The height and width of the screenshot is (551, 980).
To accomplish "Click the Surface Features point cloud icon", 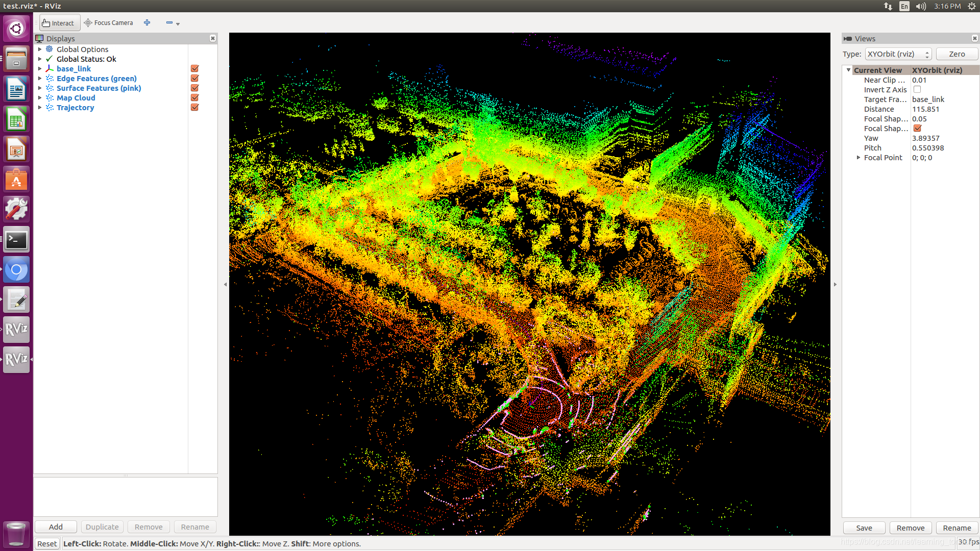I will 50,88.
